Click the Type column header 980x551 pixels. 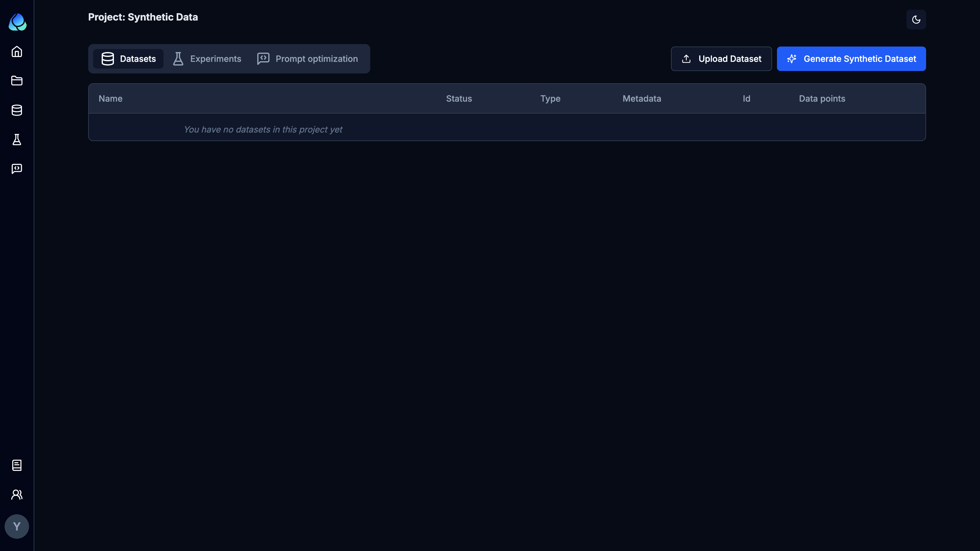click(x=550, y=99)
